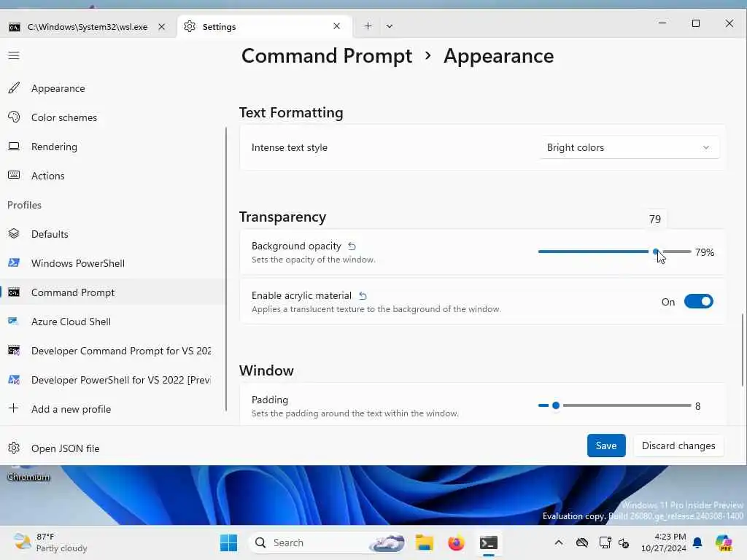Viewport: 747px width, 560px height.
Task: Click the Background opacity slider track
Action: click(614, 252)
